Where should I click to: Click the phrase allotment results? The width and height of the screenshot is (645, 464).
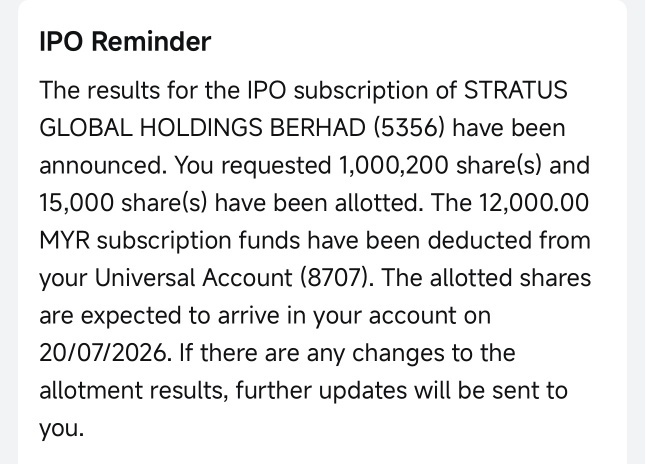(x=133, y=390)
